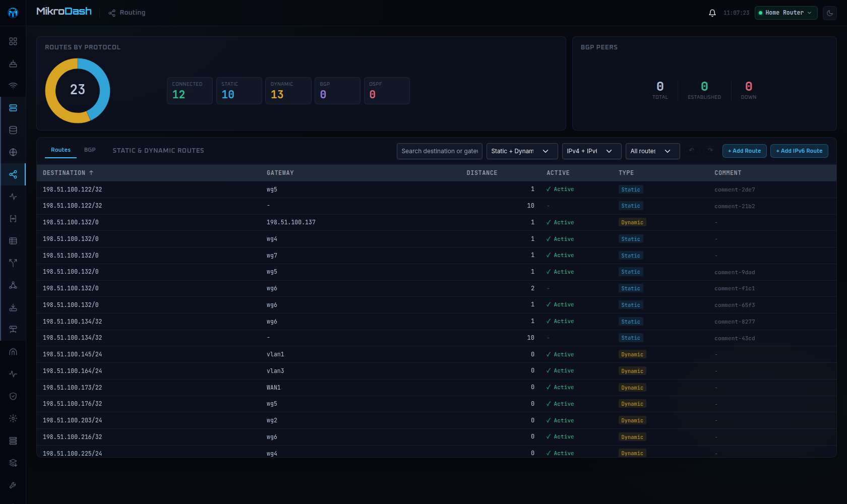The image size is (847, 504).
Task: Click the redo arrow button
Action: click(710, 151)
